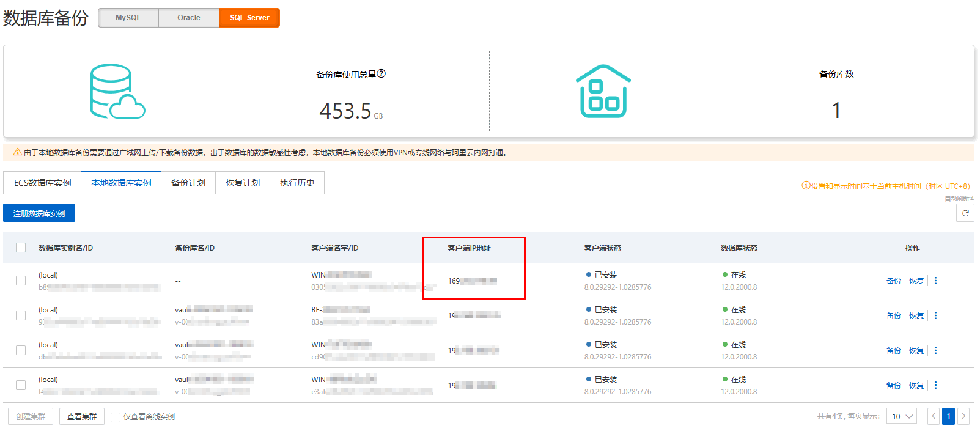
Task: Open the page size dropdown showing 10
Action: pyautogui.click(x=902, y=416)
